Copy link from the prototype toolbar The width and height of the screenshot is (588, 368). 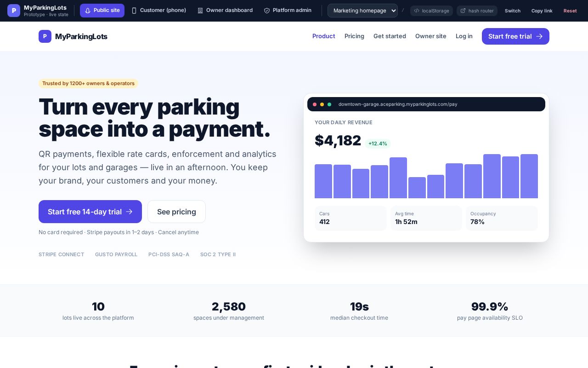coord(542,11)
